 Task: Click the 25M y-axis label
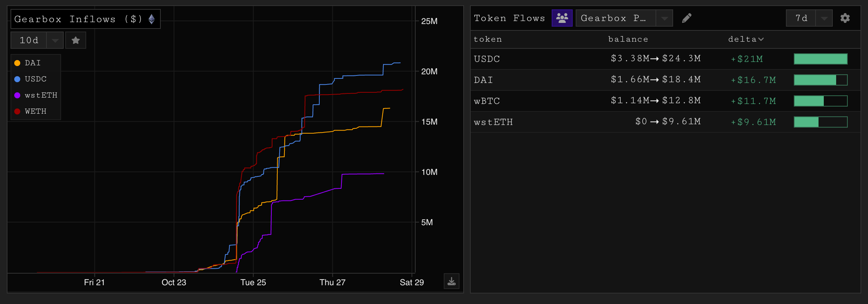click(429, 21)
